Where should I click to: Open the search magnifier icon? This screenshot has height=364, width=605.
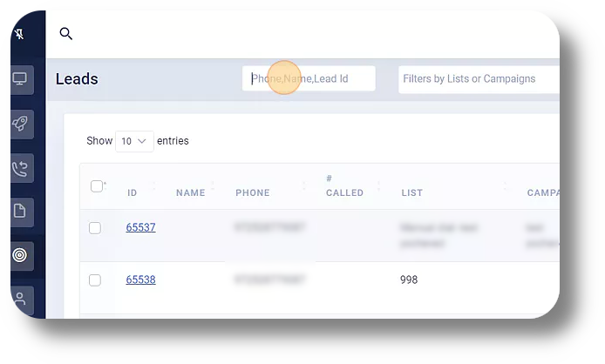pos(66,34)
